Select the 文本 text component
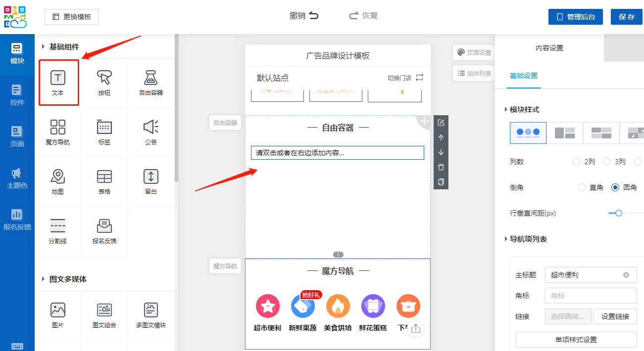This screenshot has height=351, width=644. click(x=58, y=83)
